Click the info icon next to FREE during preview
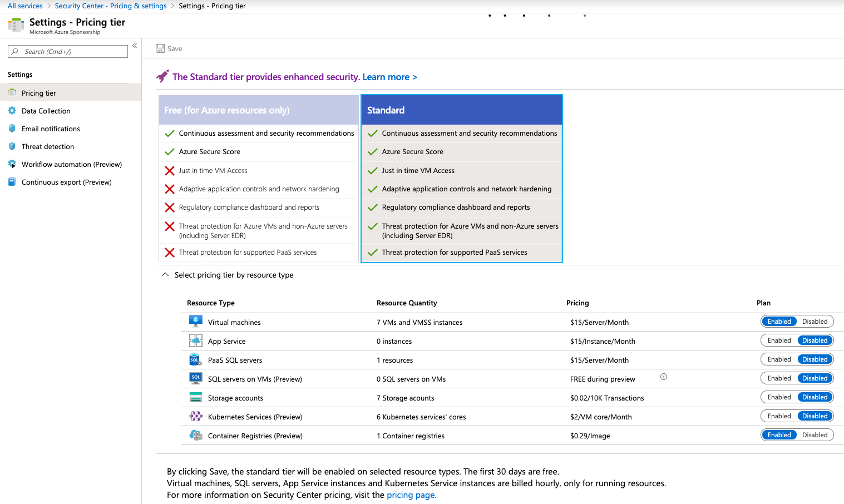Image resolution: width=844 pixels, height=504 pixels. pyautogui.click(x=663, y=377)
